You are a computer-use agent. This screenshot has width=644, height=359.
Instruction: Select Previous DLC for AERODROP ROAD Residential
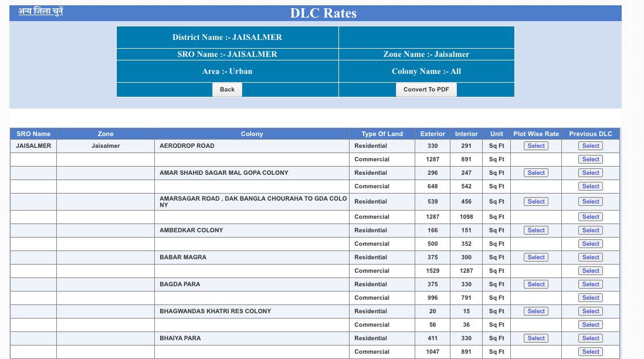[591, 146]
